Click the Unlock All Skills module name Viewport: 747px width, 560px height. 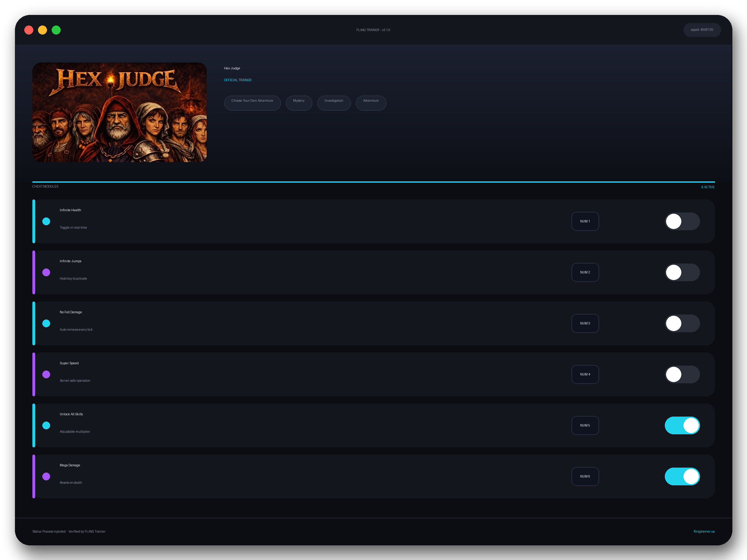(x=71, y=414)
